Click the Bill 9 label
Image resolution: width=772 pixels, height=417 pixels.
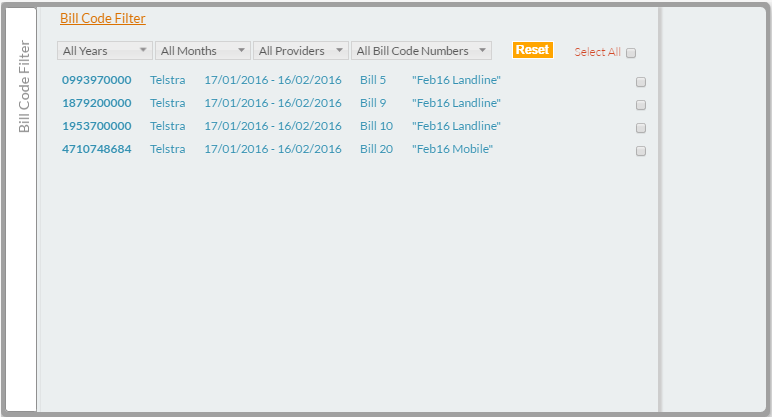click(x=373, y=103)
